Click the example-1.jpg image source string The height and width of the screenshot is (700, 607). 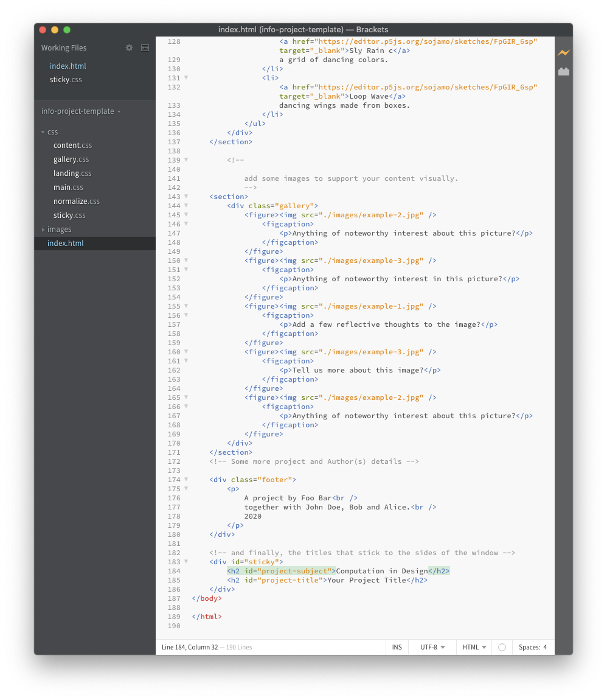pyautogui.click(x=371, y=306)
